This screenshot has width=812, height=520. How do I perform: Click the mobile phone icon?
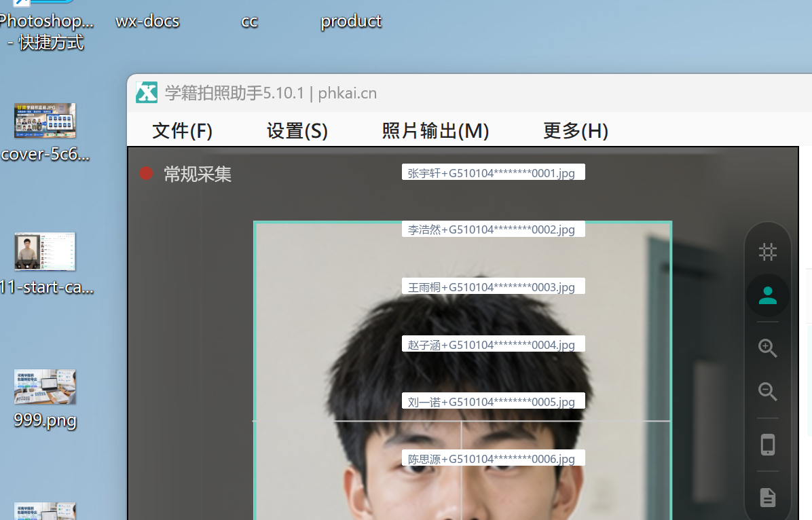coord(767,445)
